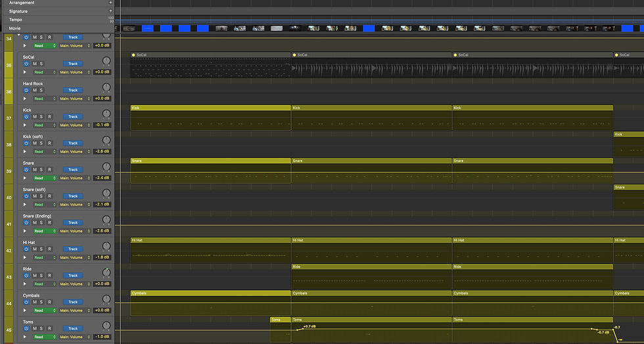Toggle power button on Kick (soft) track
This screenshot has height=344, width=644.
(26, 143)
